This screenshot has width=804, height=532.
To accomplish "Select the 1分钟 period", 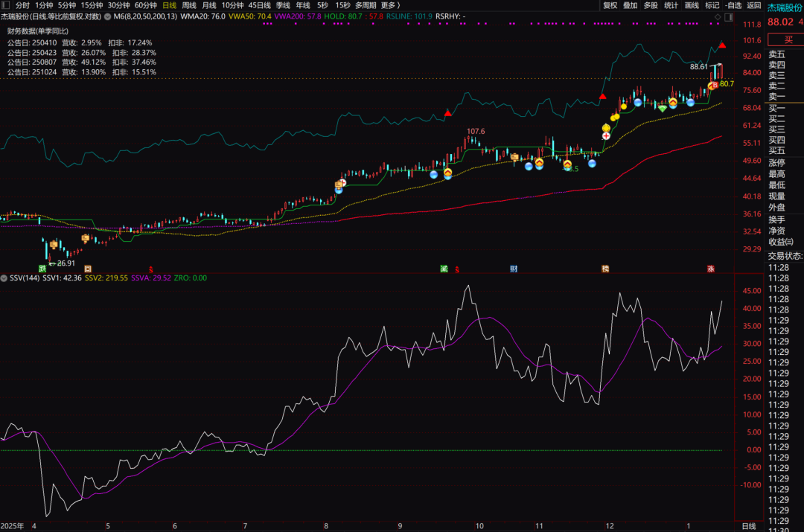I will point(44,5).
